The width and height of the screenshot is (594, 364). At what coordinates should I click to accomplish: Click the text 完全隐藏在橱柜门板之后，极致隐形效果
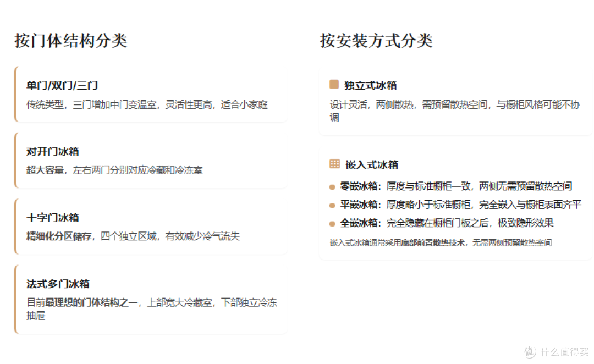(x=470, y=223)
